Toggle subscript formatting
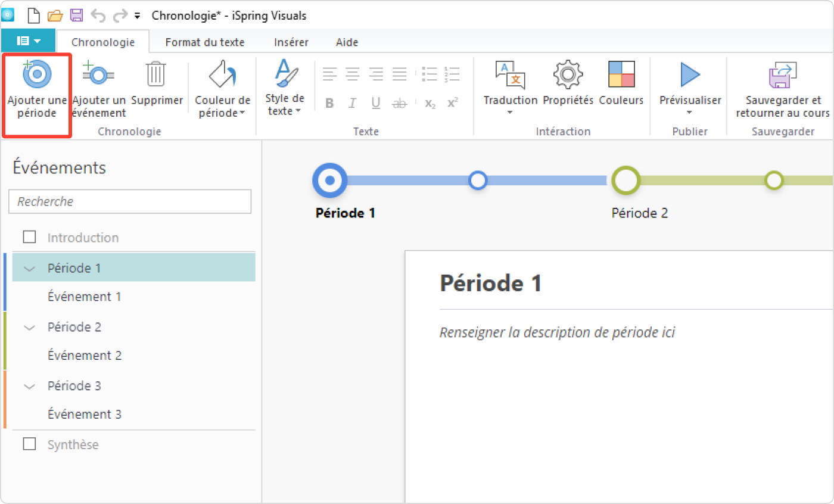The height and width of the screenshot is (504, 834). click(x=430, y=103)
